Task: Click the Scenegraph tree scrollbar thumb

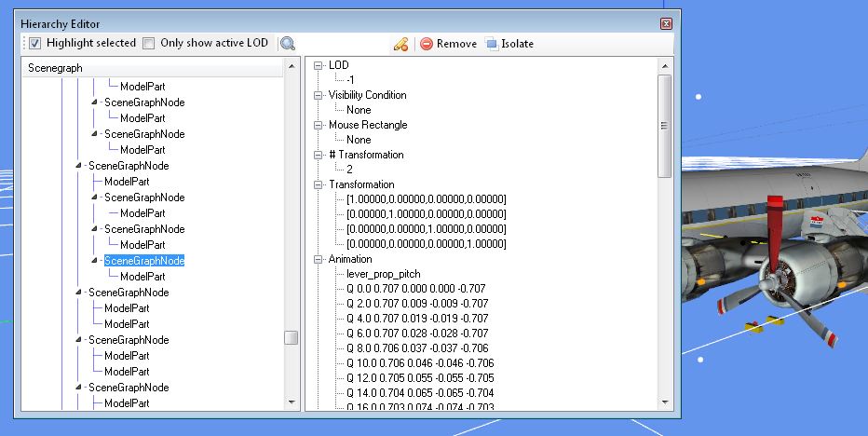Action: 292,337
